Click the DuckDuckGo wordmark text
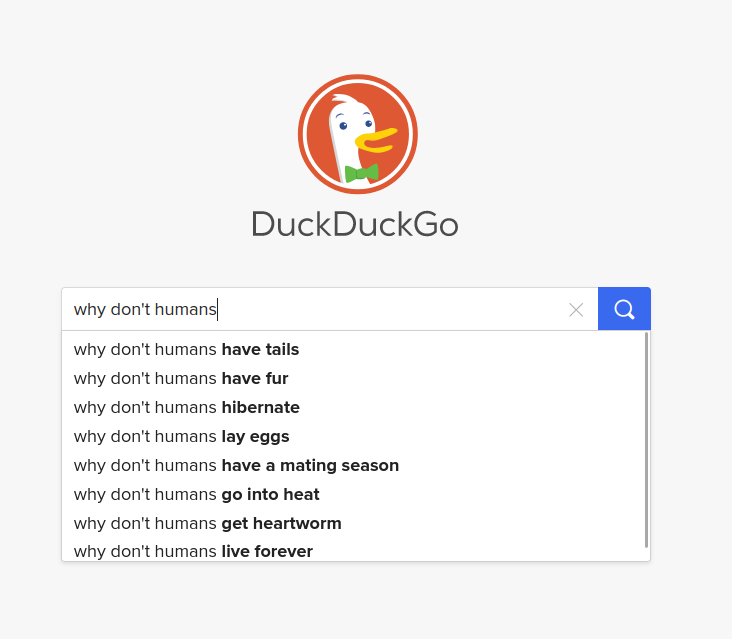The image size is (732, 639). tap(355, 225)
